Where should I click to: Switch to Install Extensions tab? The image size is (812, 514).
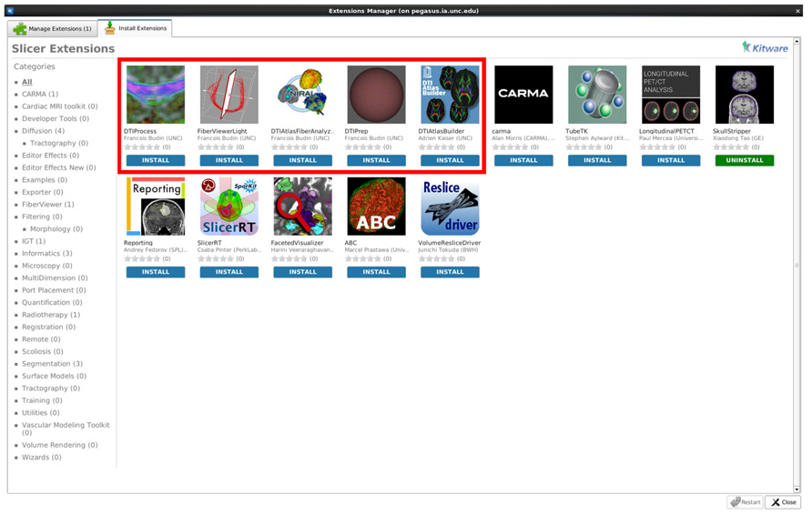pyautogui.click(x=135, y=28)
